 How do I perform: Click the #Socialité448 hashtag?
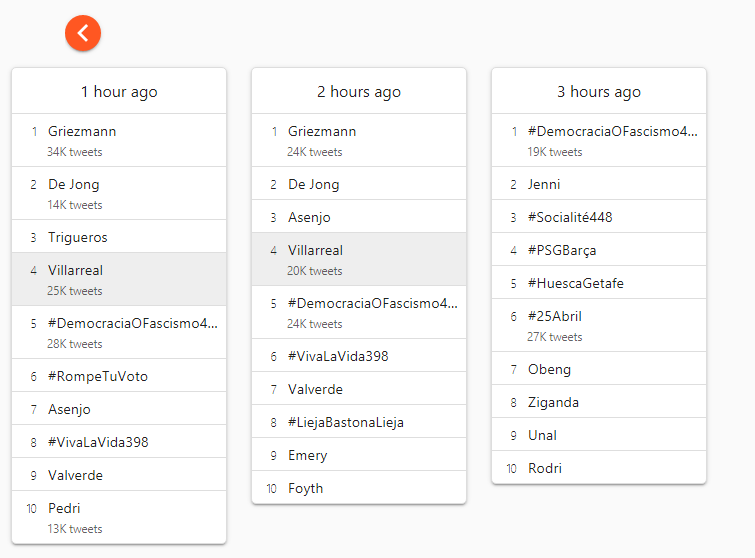(x=568, y=217)
